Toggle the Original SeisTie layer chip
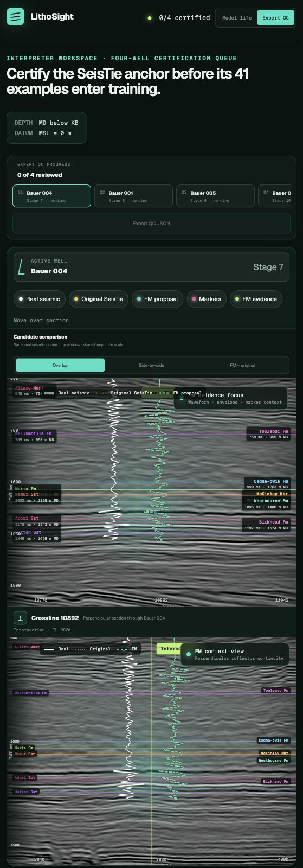The width and height of the screenshot is (303, 868). tap(99, 299)
